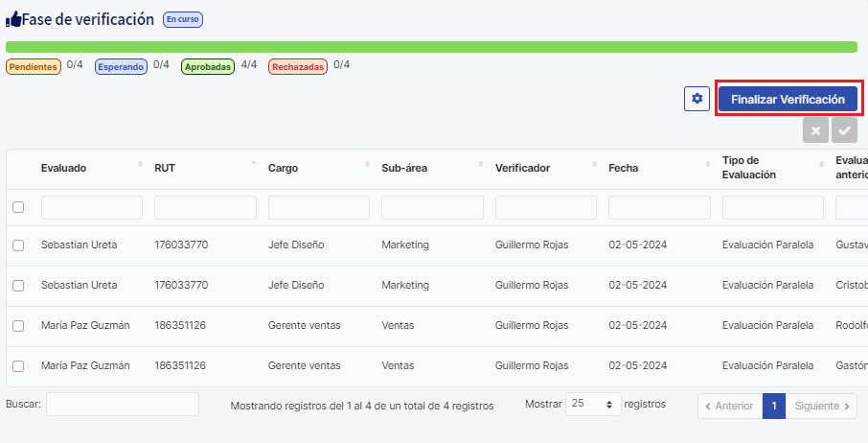Sort by Evaluado column sort arrows
This screenshot has width=868, height=443.
point(141,168)
